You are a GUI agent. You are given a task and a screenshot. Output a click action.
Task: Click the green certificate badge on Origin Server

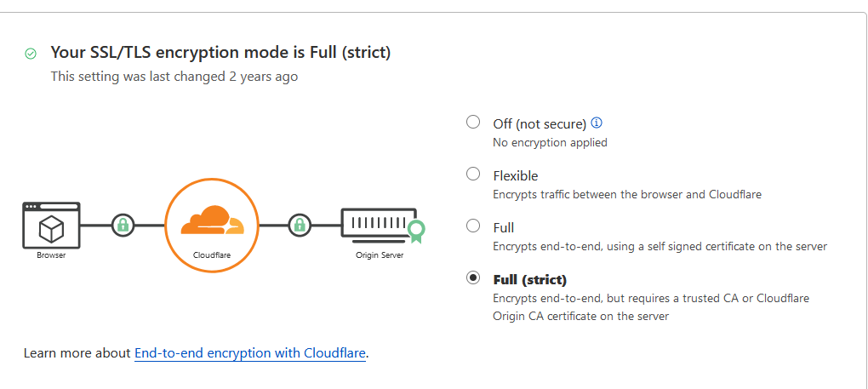coord(416,229)
